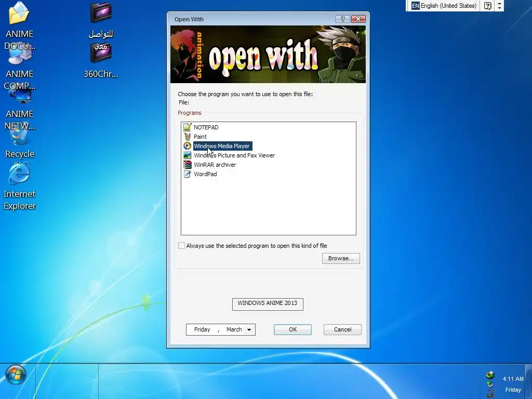Click the show desktop strip beside clock
Image resolution: width=532 pixels, height=399 pixels.
tap(528, 381)
